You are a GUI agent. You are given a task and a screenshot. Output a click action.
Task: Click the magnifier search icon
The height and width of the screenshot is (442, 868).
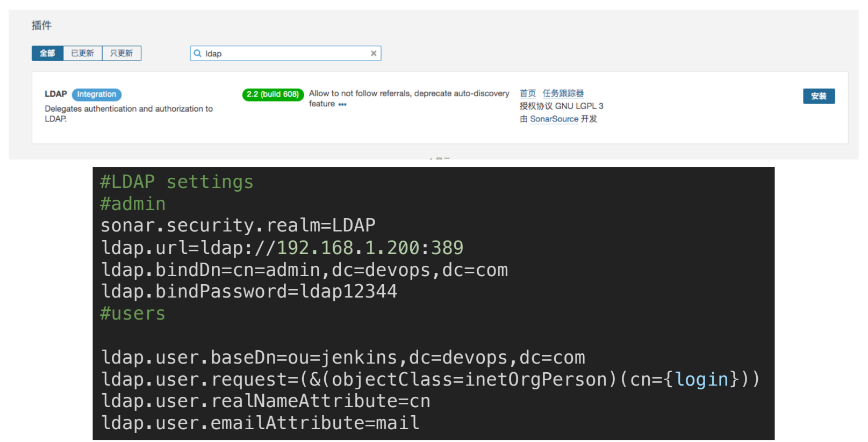197,53
